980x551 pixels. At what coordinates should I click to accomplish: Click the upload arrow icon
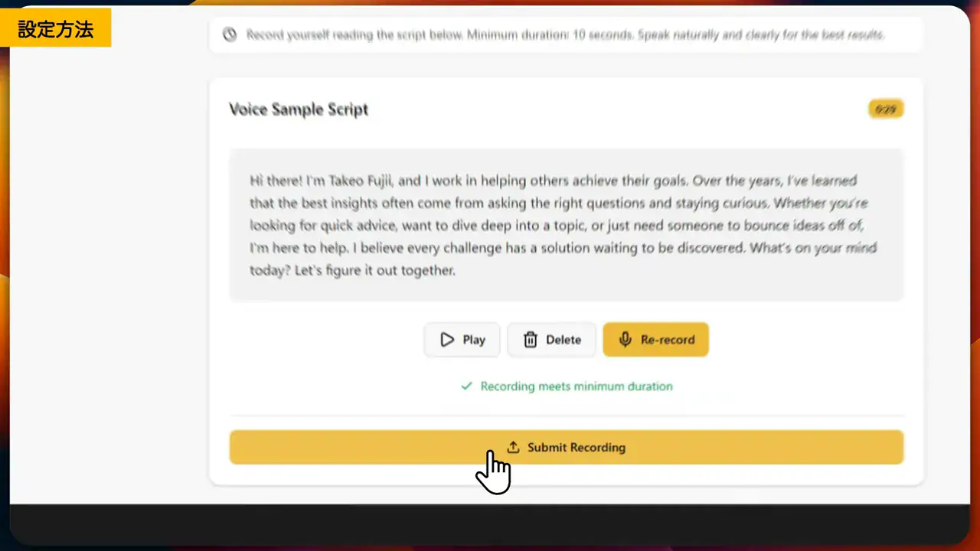click(513, 448)
